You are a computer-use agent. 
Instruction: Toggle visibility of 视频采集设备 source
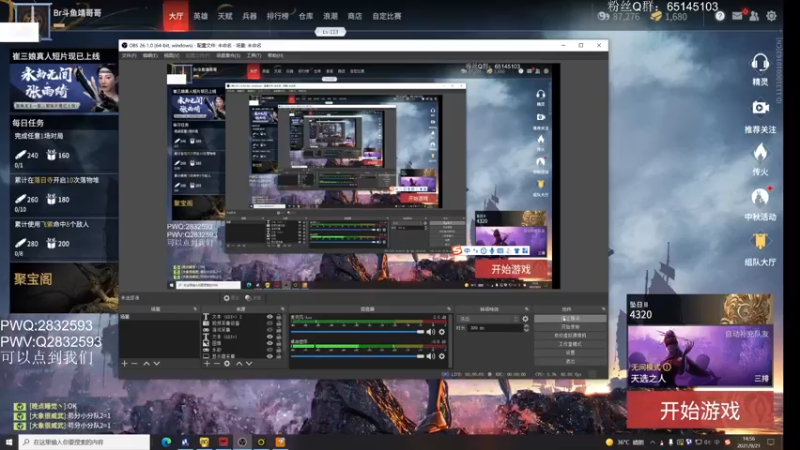point(269,323)
